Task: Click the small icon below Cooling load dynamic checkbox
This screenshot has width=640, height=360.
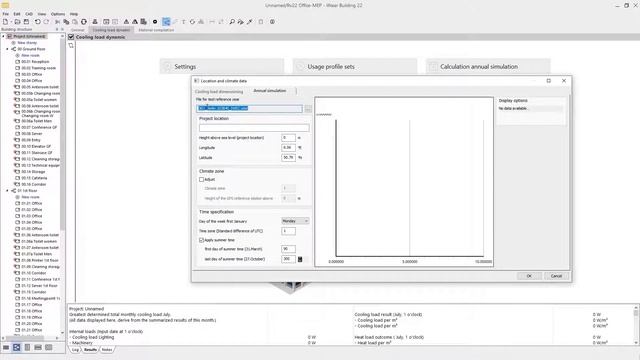Action: coord(71,46)
